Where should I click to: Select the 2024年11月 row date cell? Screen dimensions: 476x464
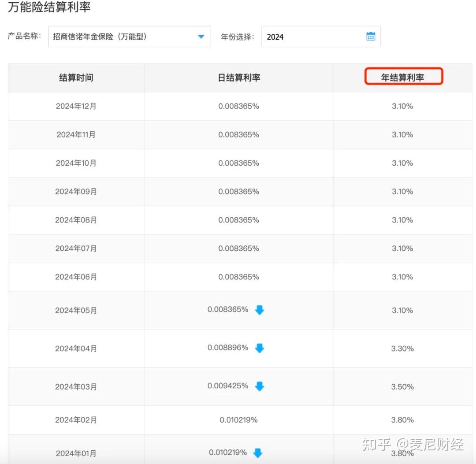coord(76,135)
